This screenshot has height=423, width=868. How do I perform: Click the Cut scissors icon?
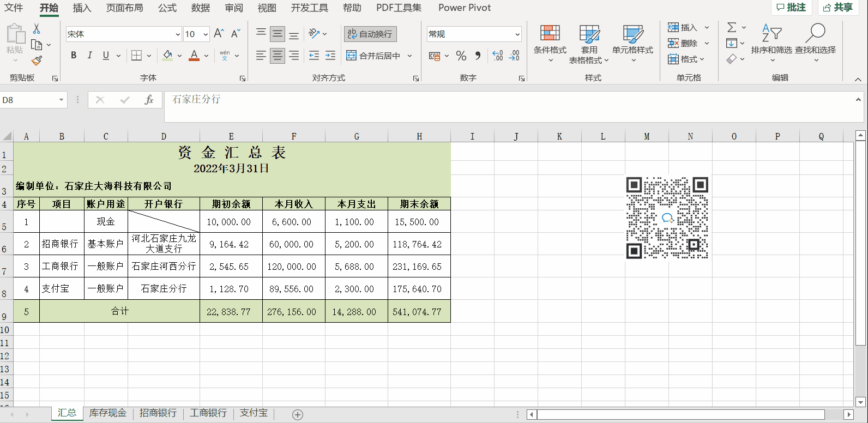(37, 29)
